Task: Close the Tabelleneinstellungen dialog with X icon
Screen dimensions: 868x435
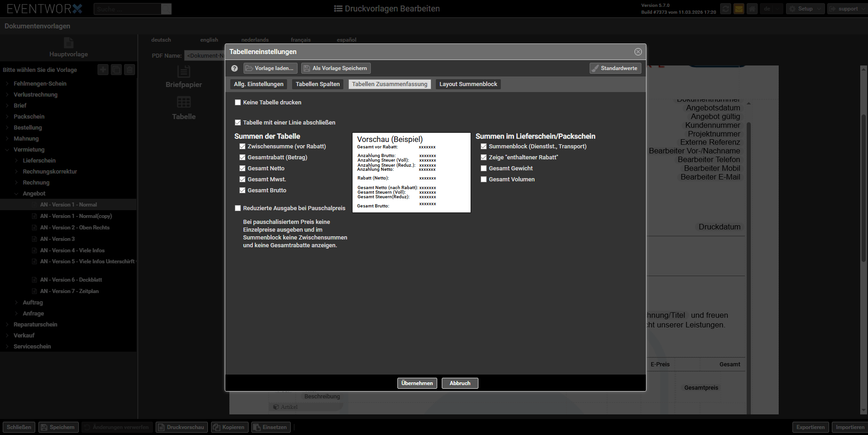Action: pos(638,52)
